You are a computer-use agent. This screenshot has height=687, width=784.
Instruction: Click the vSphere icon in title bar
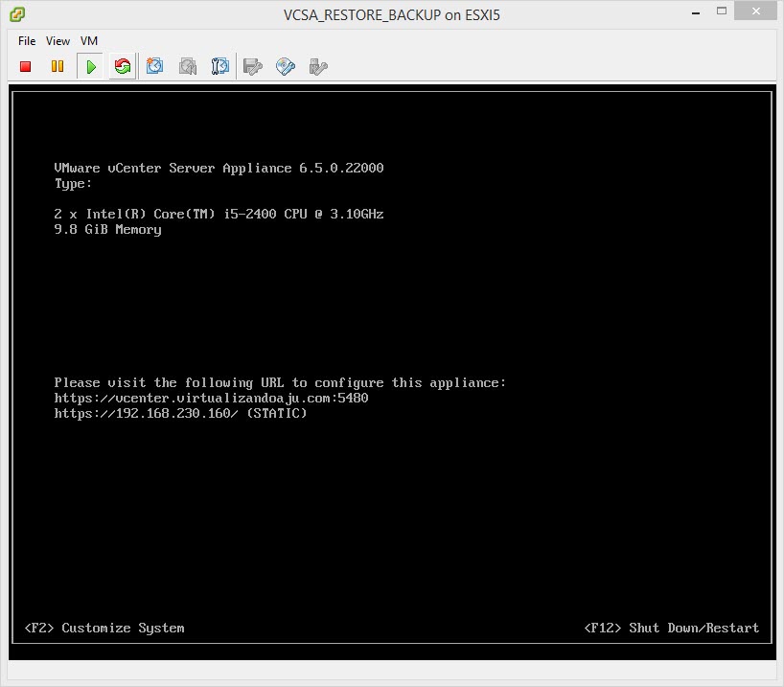pos(17,14)
